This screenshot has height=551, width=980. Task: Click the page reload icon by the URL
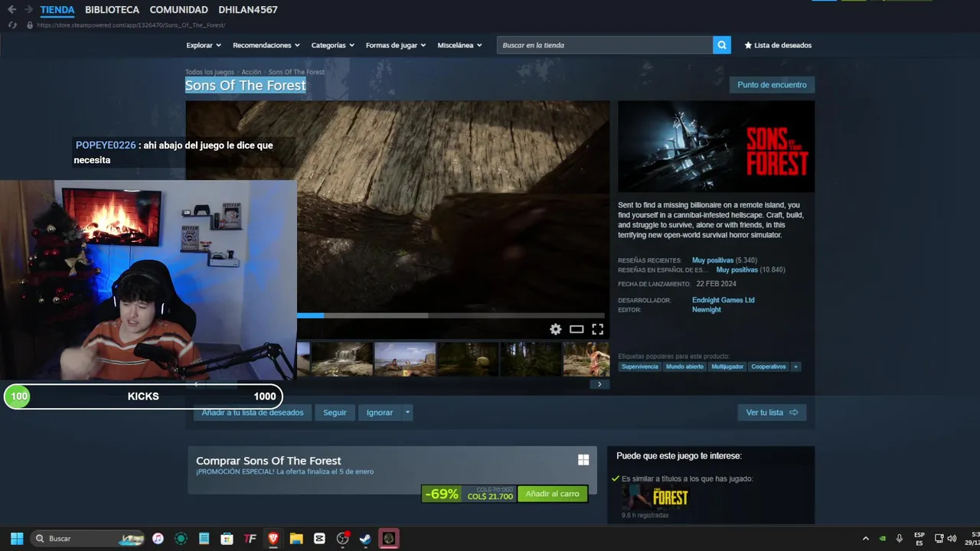pyautogui.click(x=12, y=25)
